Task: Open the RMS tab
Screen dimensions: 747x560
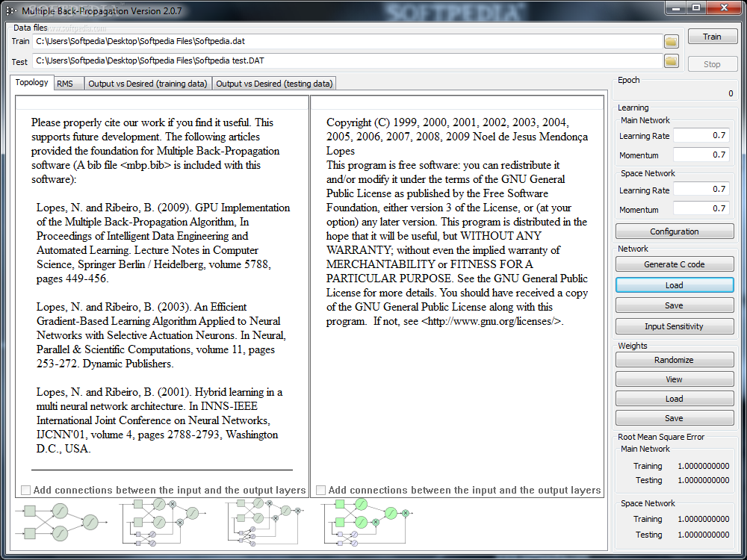Action: click(x=69, y=84)
